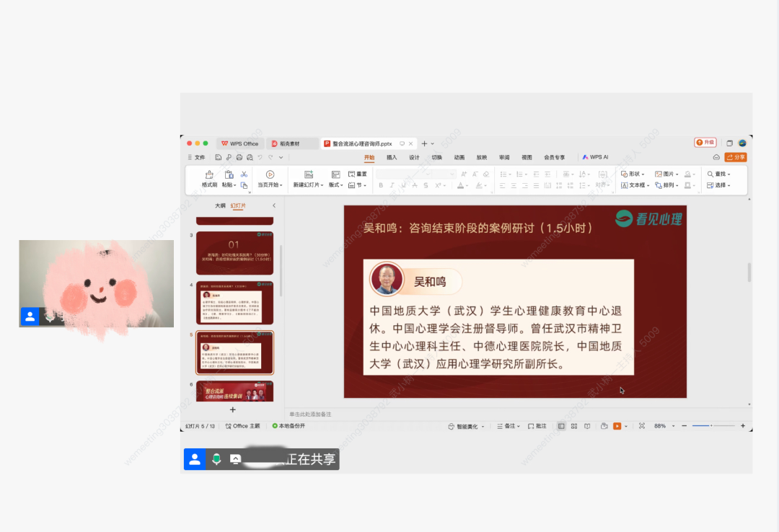779x532 pixels.
Task: Click the Increase font size A+ icon
Action: [464, 174]
